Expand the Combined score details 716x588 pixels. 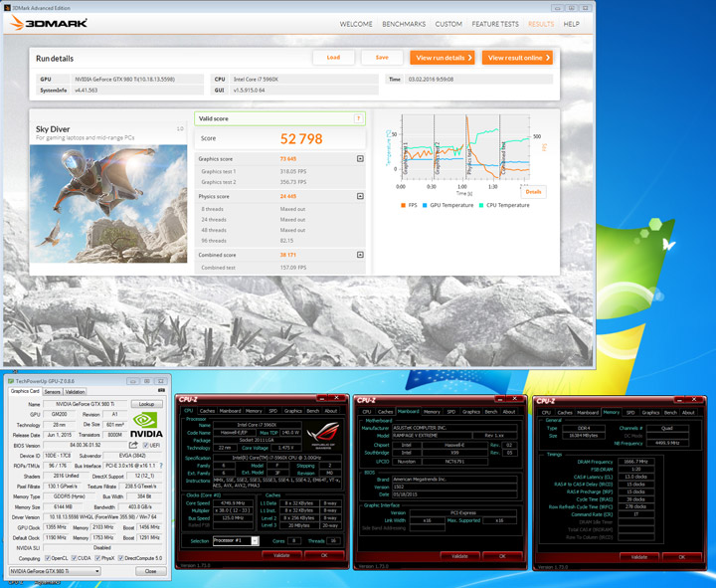coord(360,255)
